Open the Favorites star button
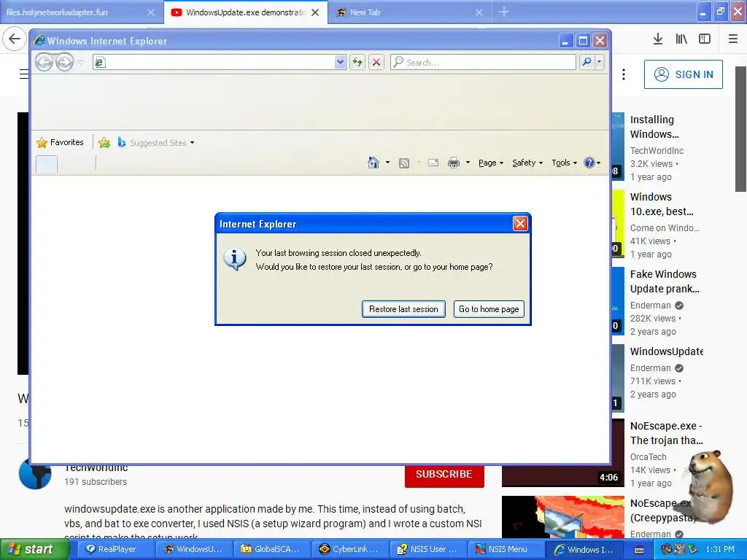This screenshot has width=747, height=560. click(60, 142)
